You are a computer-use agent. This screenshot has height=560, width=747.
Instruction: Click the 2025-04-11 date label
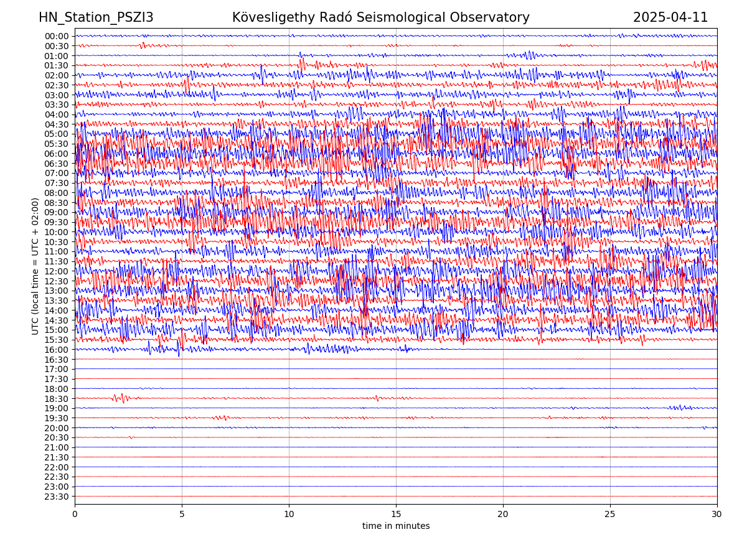pyautogui.click(x=670, y=18)
